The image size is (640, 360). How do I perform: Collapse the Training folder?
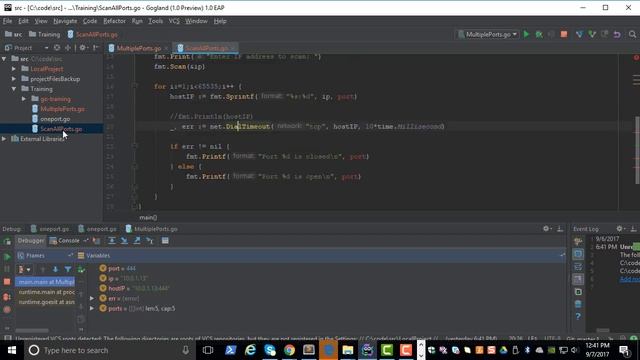point(14,89)
